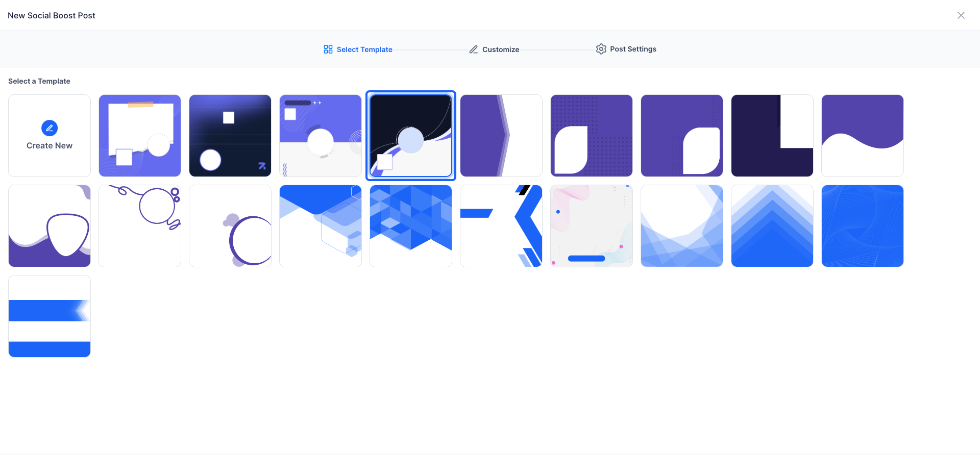Click the Post Settings gear icon

click(x=601, y=49)
